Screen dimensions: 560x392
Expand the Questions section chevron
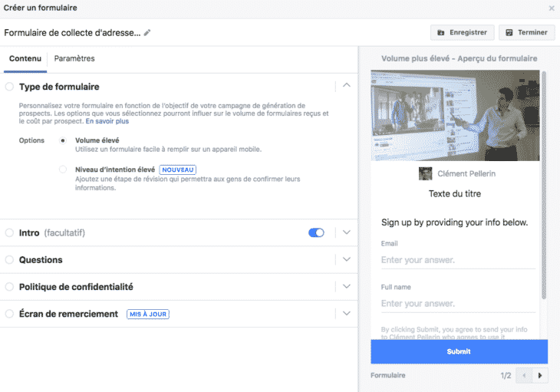click(347, 259)
